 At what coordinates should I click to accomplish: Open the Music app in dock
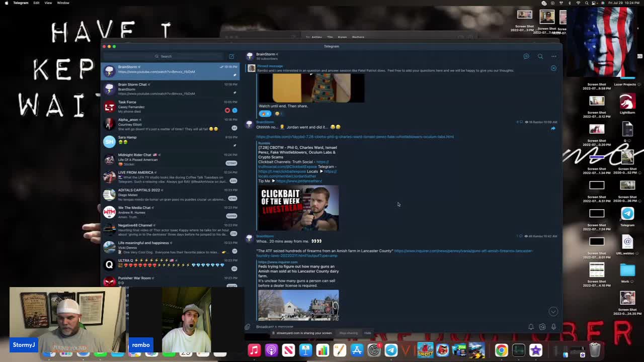pyautogui.click(x=254, y=350)
